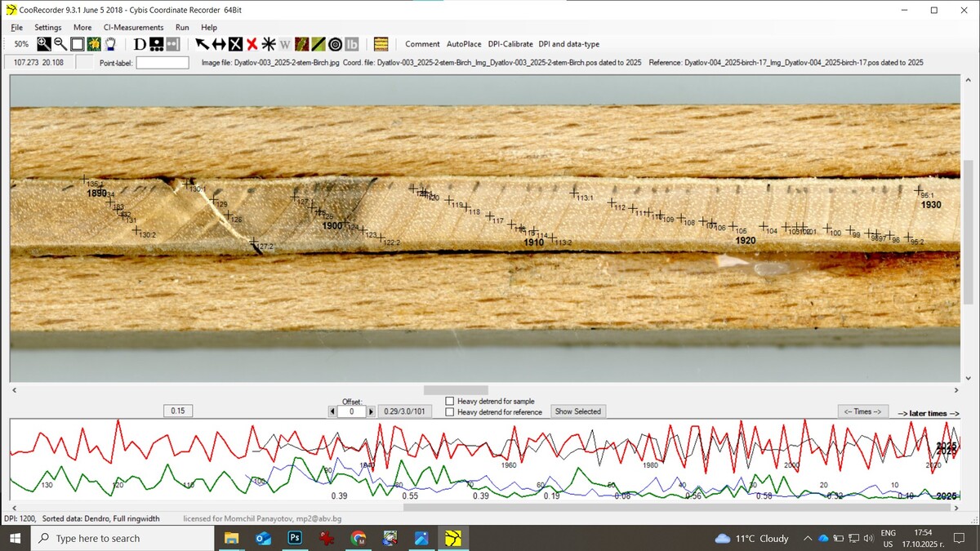Click the DPI-Calibrate button
The width and height of the screenshot is (980, 551).
pyautogui.click(x=510, y=44)
